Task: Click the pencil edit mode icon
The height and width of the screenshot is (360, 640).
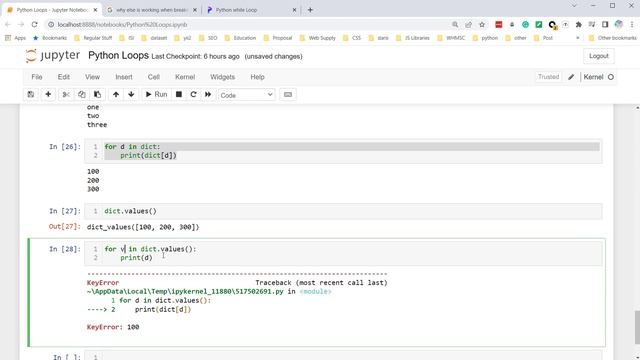Action: coord(571,77)
